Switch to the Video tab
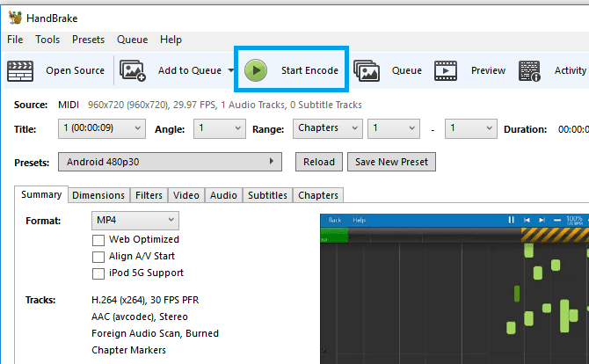The width and height of the screenshot is (589, 364). click(186, 195)
